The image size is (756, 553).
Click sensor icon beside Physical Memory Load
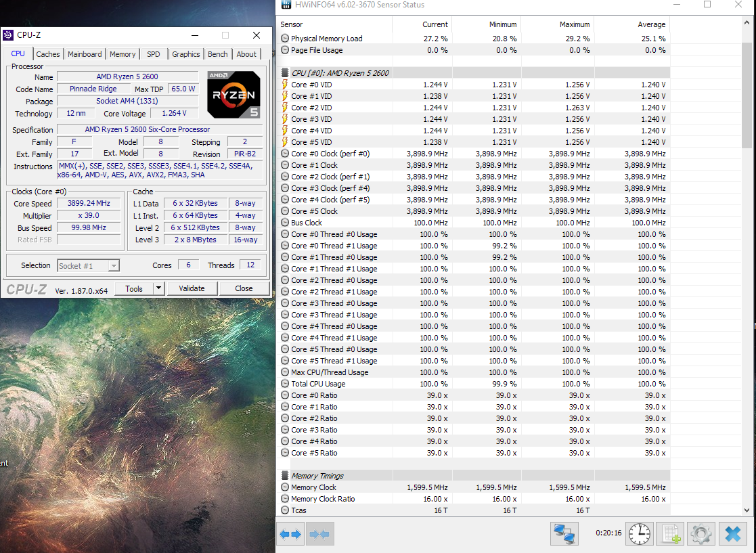[285, 38]
